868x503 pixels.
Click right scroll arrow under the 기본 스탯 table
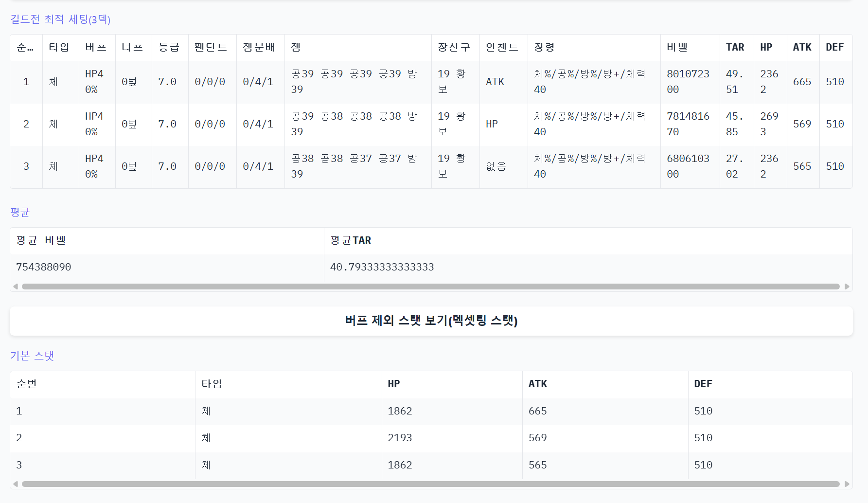[847, 484]
